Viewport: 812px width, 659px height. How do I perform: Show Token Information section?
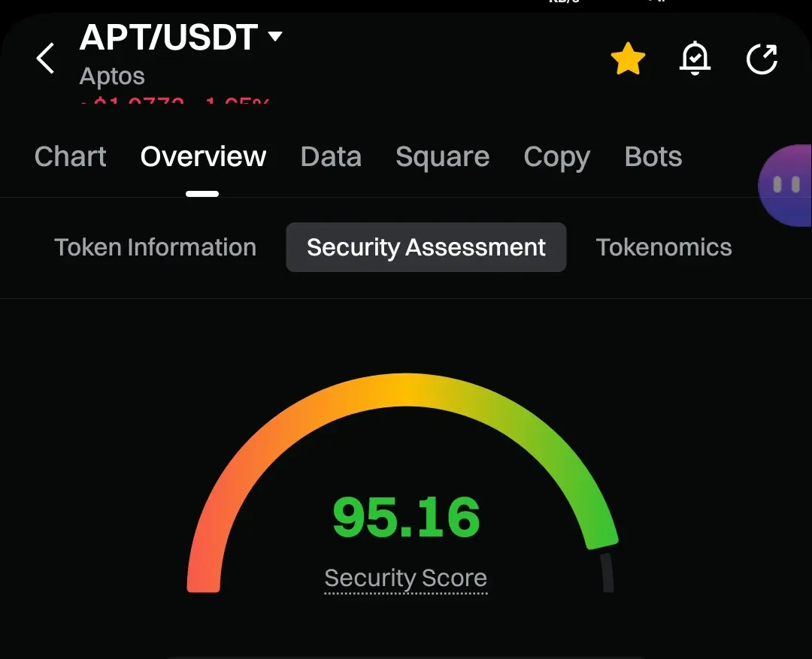pos(156,247)
